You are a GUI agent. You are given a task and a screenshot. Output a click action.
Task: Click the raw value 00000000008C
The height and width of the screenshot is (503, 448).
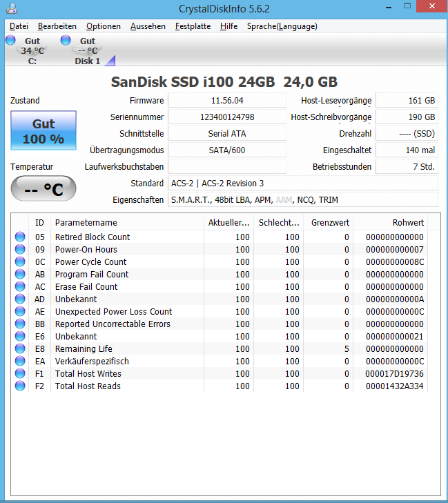pyautogui.click(x=395, y=262)
